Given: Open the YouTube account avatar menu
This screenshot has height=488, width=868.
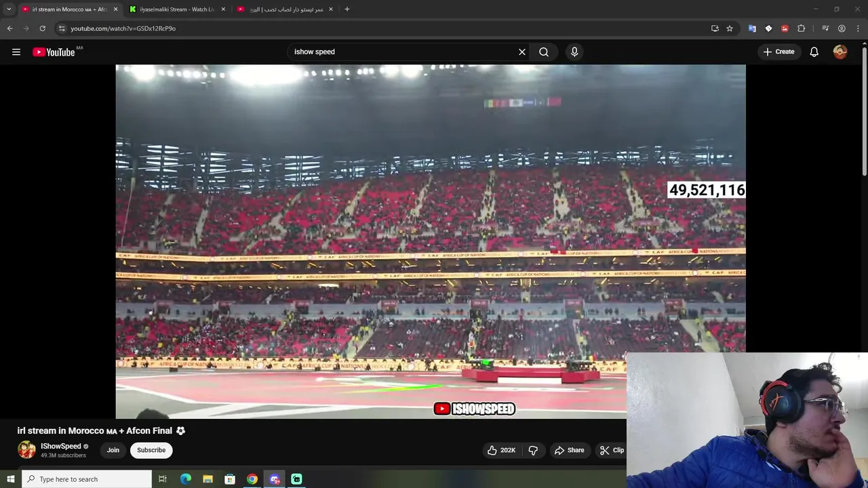Looking at the screenshot, I should 840,52.
